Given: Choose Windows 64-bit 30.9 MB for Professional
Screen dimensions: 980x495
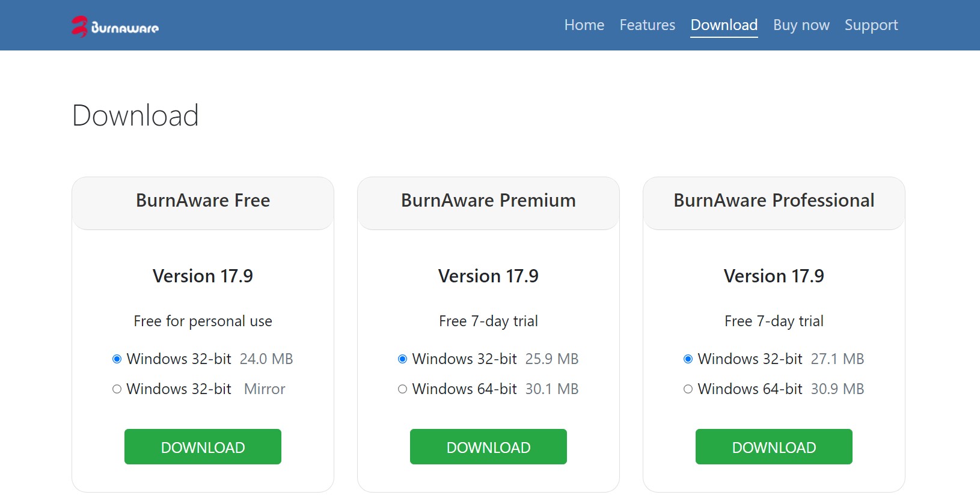Looking at the screenshot, I should 688,389.
